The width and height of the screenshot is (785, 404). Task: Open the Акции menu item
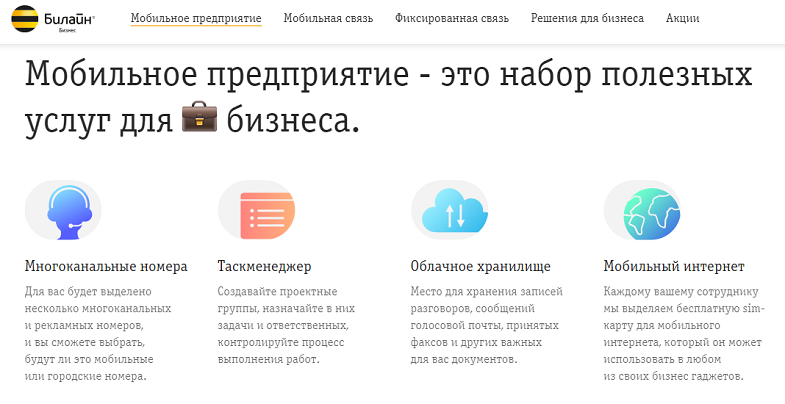click(682, 19)
